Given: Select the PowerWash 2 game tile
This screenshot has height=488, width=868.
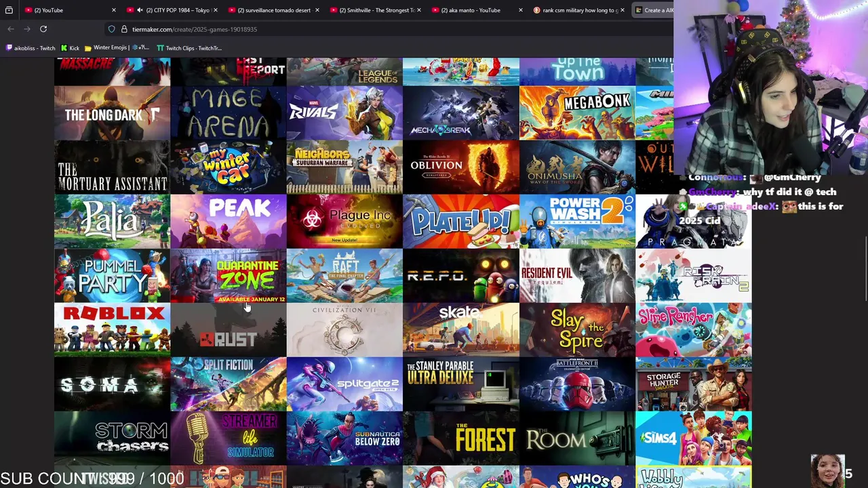Looking at the screenshot, I should (577, 222).
